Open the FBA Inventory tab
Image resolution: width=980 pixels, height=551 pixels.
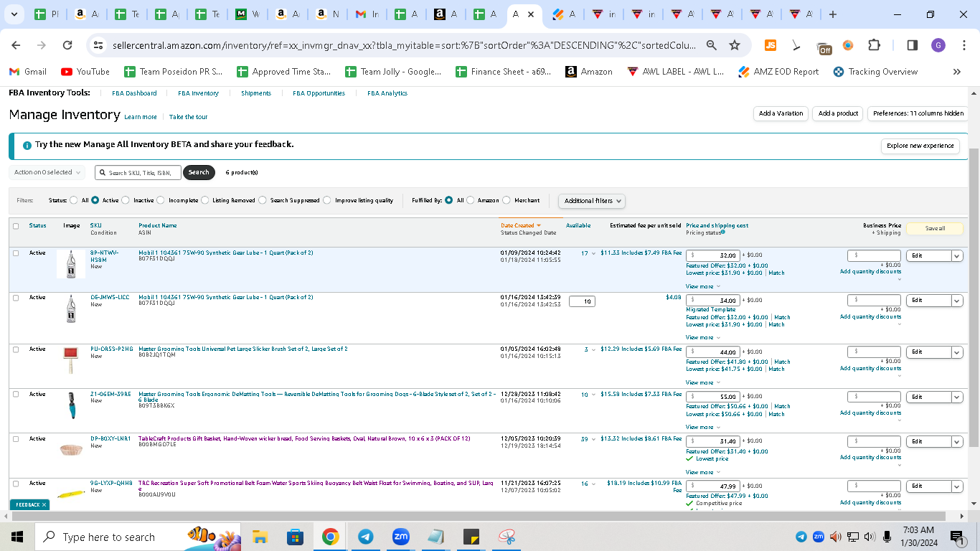pos(198,93)
